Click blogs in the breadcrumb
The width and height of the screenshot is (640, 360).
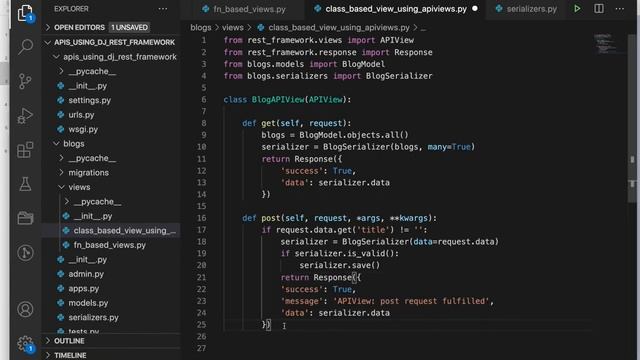pos(201,27)
